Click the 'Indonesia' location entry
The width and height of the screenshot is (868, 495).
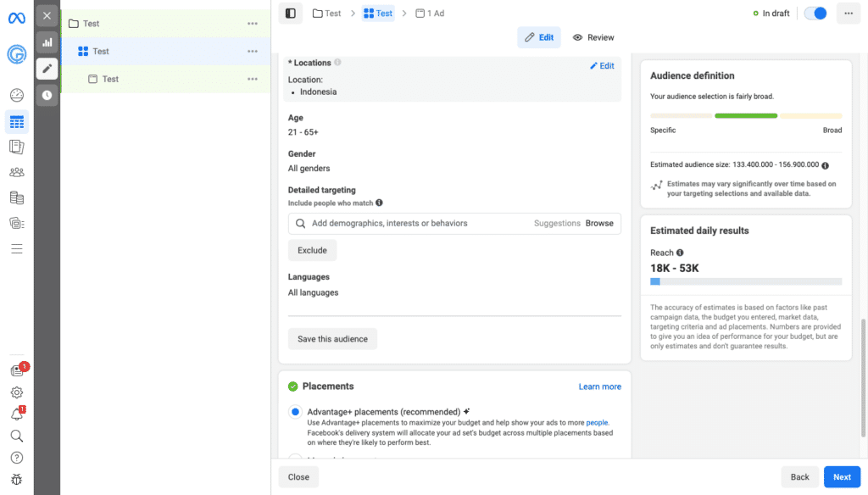pos(319,92)
